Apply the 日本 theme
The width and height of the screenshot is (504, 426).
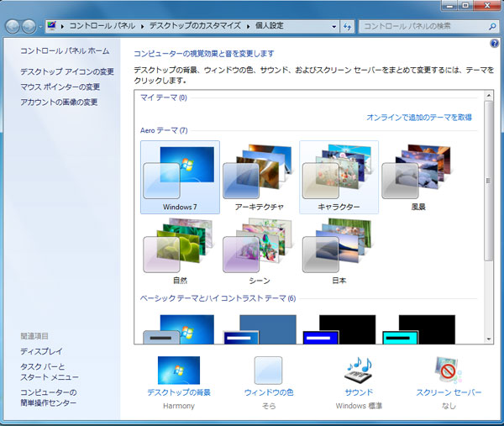point(339,251)
